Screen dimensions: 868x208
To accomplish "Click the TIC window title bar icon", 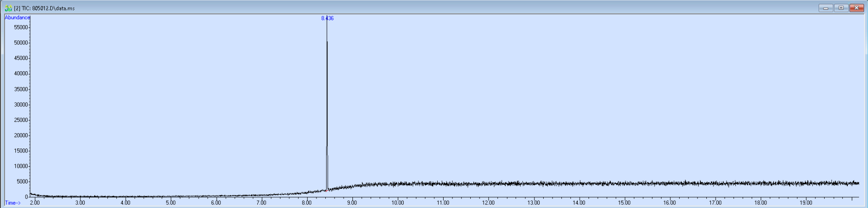I will click(8, 8).
